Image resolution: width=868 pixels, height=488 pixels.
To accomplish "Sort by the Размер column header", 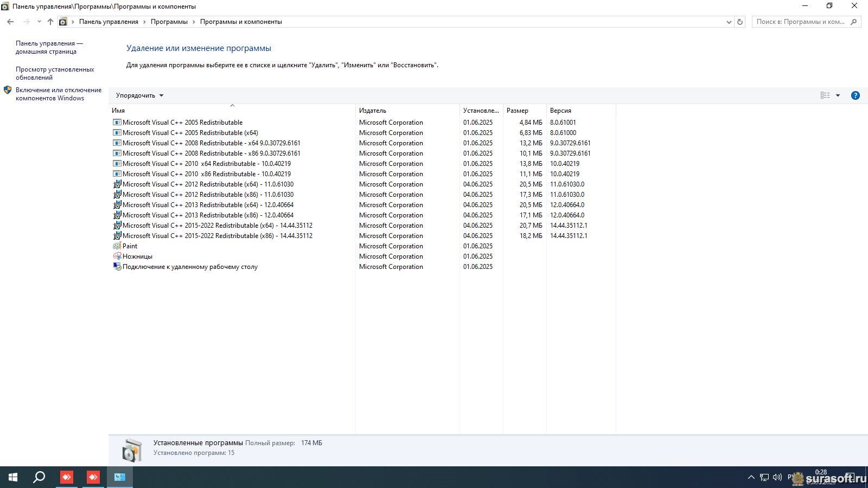I will (525, 111).
